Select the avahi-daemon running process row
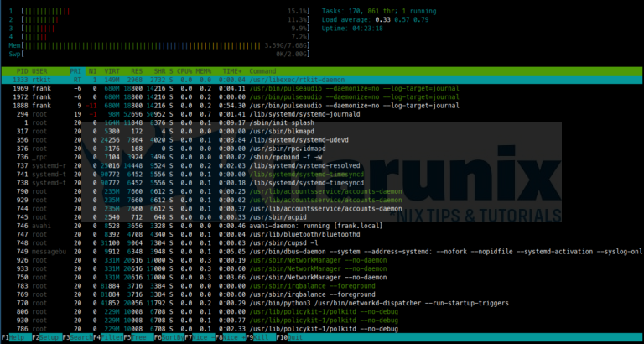Viewport: 644px width, 344px height. pyautogui.click(x=322, y=226)
